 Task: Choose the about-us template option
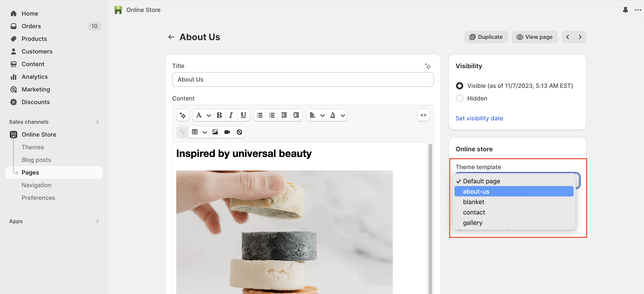[514, 191]
